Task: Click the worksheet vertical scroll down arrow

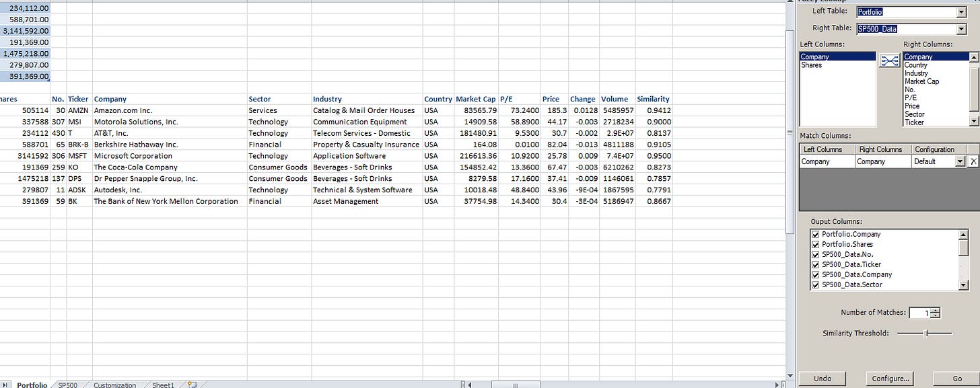Action: (790, 375)
